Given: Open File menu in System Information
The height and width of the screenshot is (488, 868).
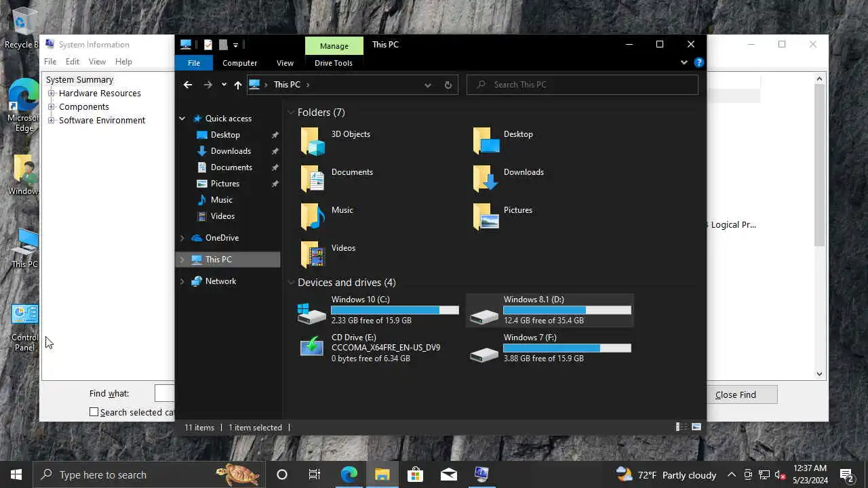Looking at the screenshot, I should click(50, 62).
